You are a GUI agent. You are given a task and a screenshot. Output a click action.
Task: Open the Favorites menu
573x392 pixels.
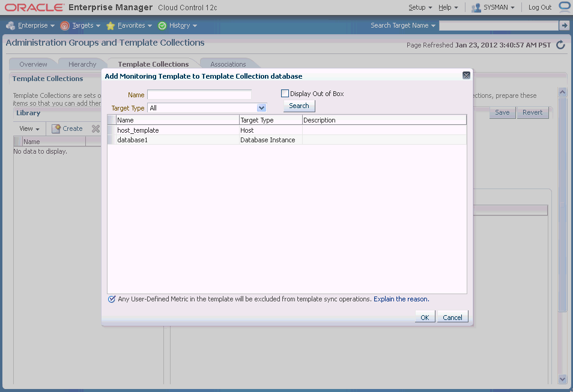pyautogui.click(x=135, y=26)
